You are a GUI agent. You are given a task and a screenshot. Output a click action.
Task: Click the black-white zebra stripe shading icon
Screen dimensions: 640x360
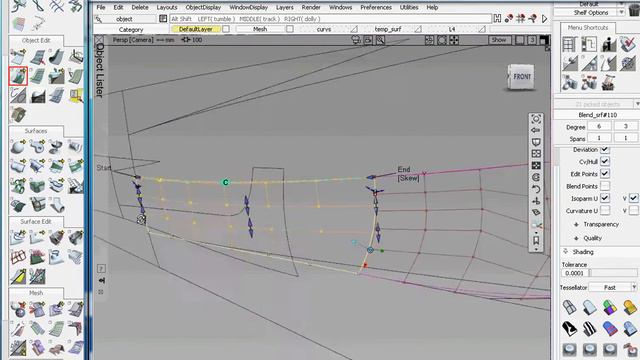589,328
